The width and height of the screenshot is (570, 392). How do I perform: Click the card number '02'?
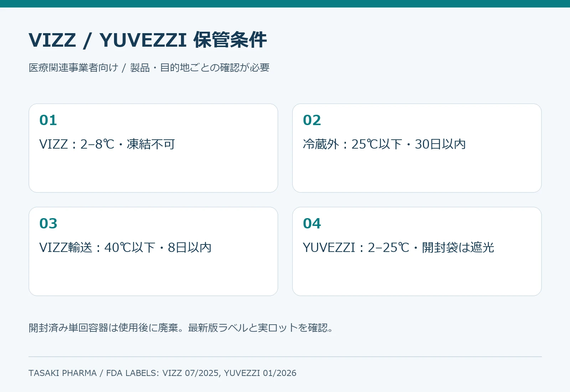[x=312, y=120]
